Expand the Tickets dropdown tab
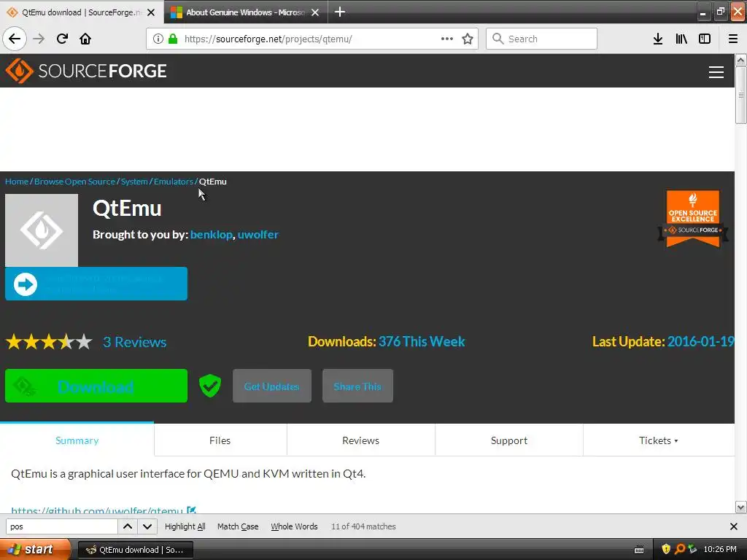This screenshot has height=560, width=747. [x=659, y=440]
